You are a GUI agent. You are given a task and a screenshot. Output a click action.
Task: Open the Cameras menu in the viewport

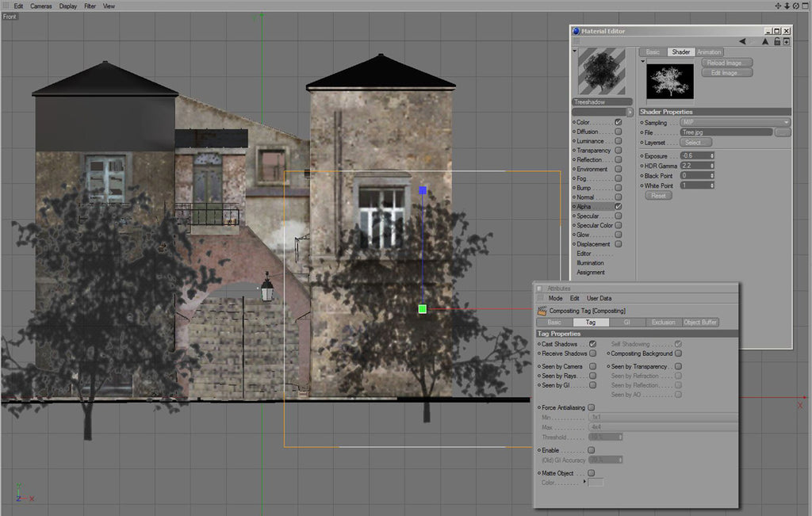coord(40,6)
